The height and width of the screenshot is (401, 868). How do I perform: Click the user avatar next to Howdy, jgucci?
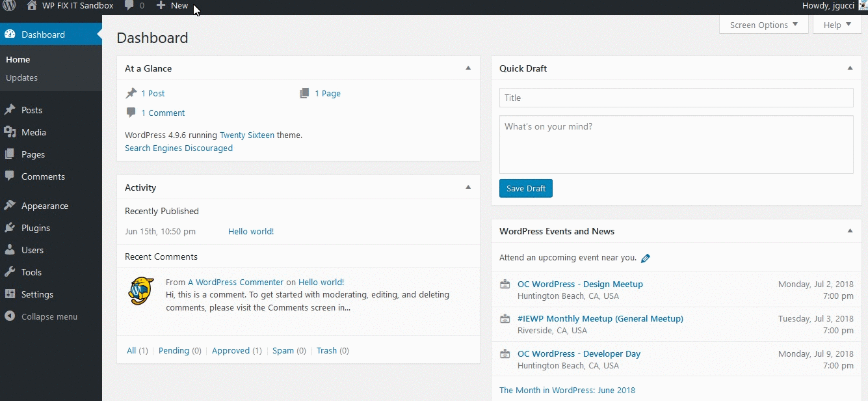click(863, 6)
